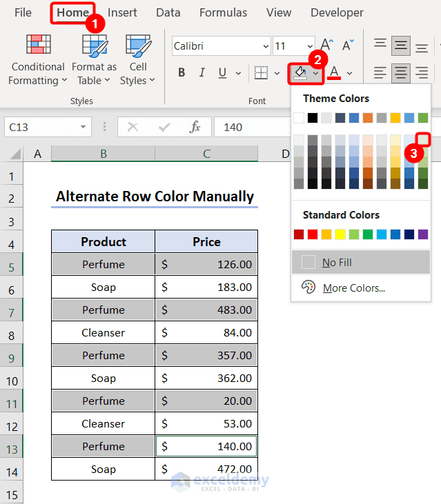Screen dimensions: 441x504
Task: Expand the Borders dropdown arrow
Action: coord(277,73)
